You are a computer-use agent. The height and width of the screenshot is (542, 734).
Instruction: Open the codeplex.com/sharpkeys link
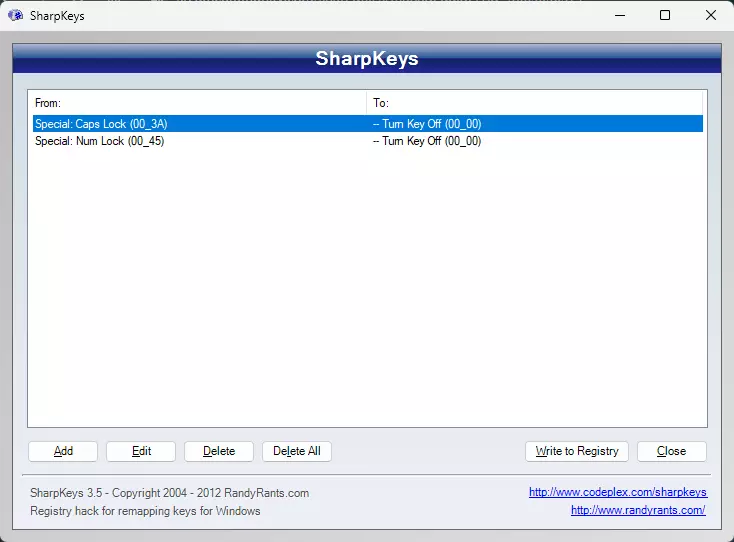[618, 492]
